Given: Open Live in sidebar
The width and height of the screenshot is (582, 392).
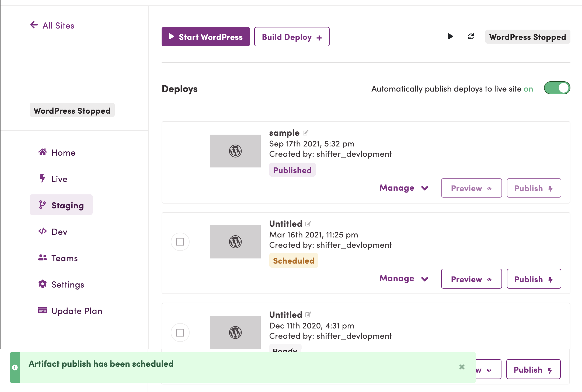Looking at the screenshot, I should [53, 179].
